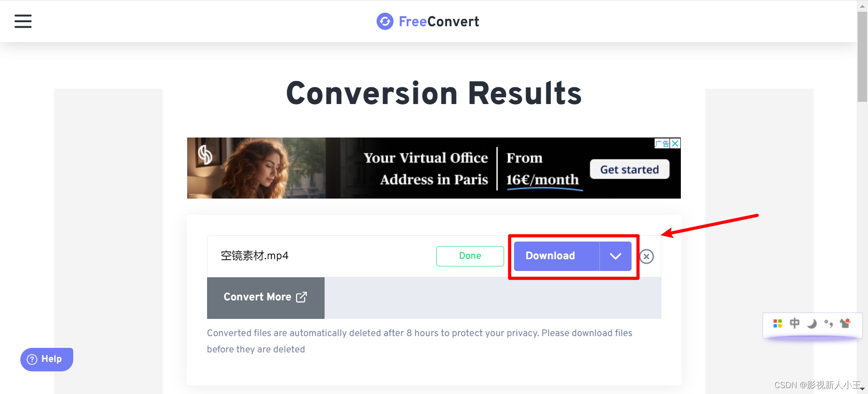This screenshot has width=868, height=394.
Task: Click the page vertical scrollbar thumb
Action: (862, 57)
